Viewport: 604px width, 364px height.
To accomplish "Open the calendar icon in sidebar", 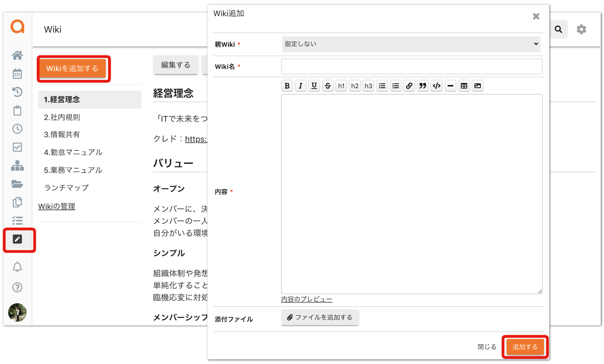I will (17, 74).
